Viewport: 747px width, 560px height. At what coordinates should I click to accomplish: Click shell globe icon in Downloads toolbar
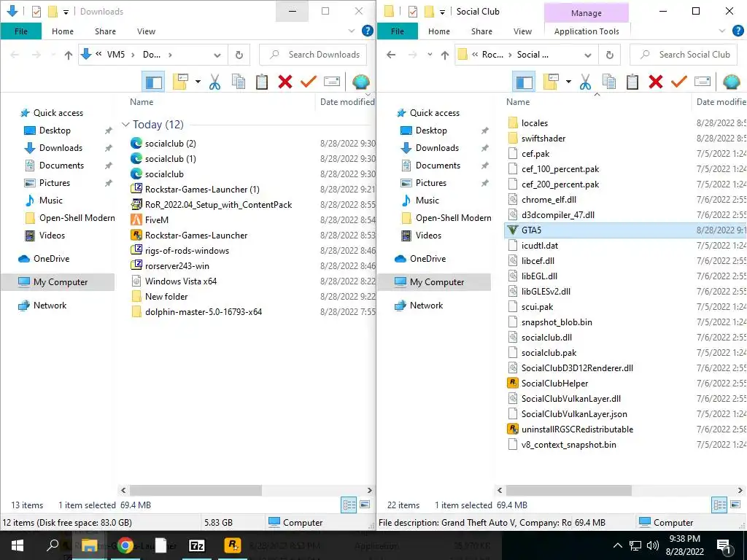pyautogui.click(x=360, y=82)
